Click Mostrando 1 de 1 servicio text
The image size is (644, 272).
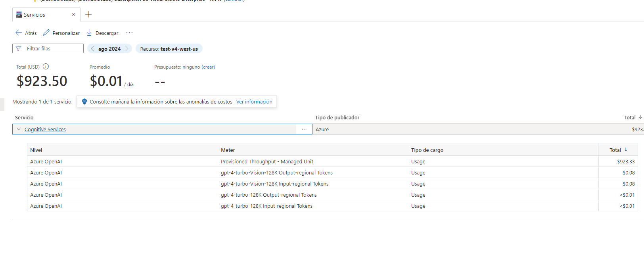pos(42,102)
